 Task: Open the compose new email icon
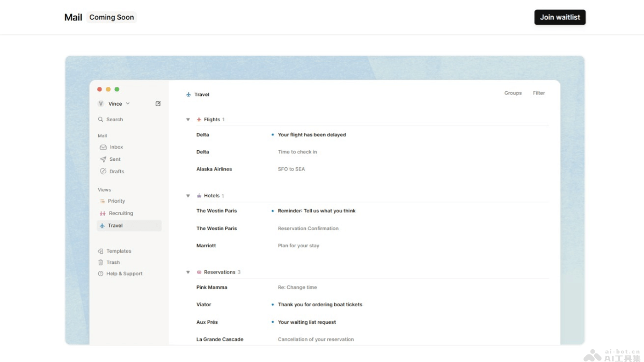158,103
